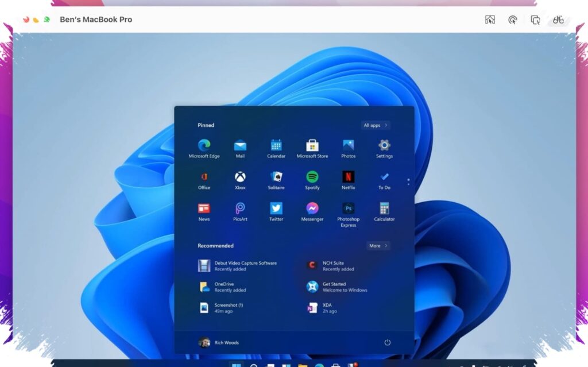The image size is (588, 367).
Task: Open the Netflix app
Action: [x=348, y=180]
